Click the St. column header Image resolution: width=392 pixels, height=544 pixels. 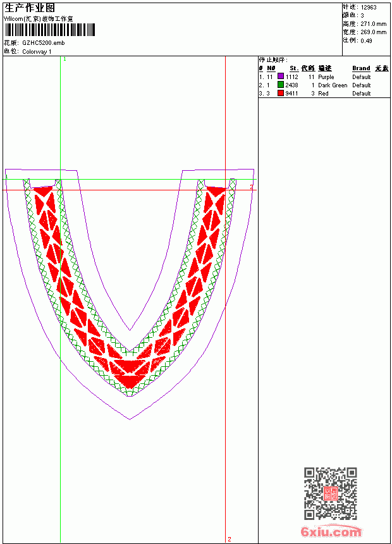[294, 68]
